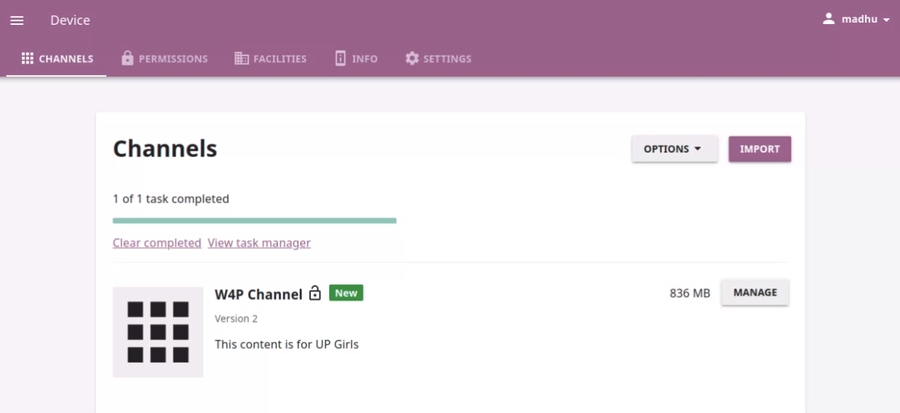Click the W4P Channel thumbnail
This screenshot has height=413, width=900.
(158, 332)
